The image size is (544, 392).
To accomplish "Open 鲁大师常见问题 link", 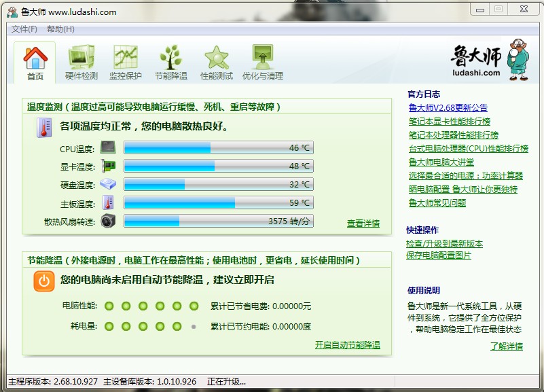I will [x=437, y=202].
